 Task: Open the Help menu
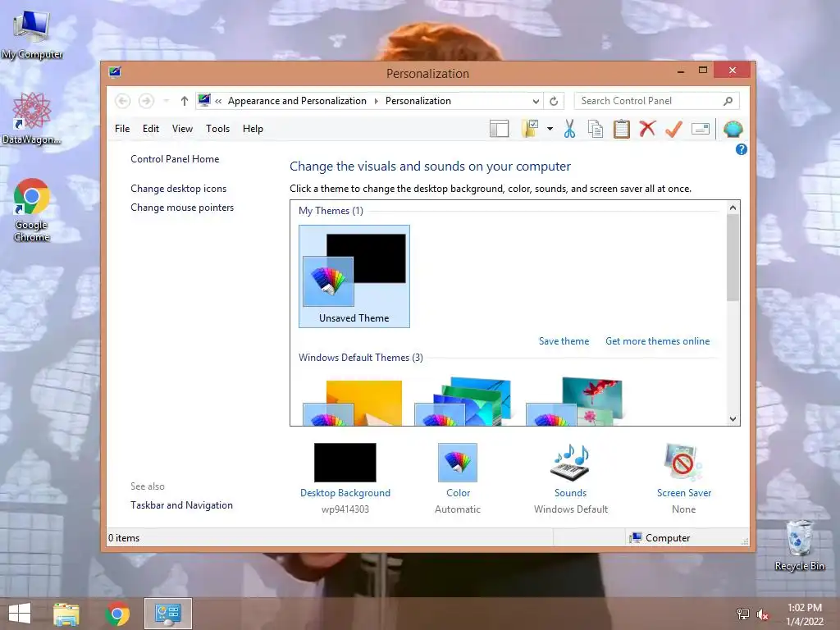pos(253,129)
